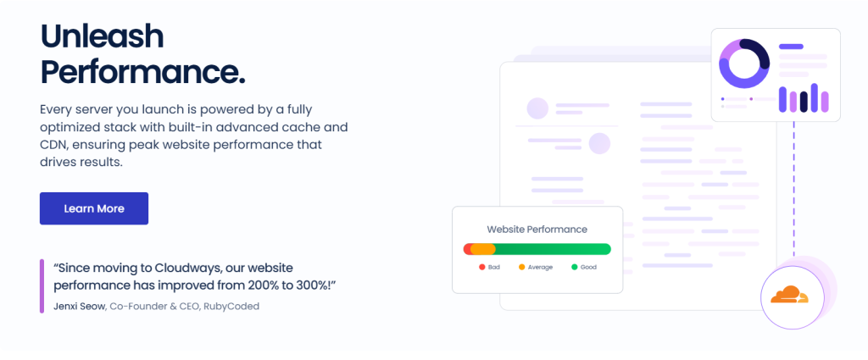Viewport: 868px width, 360px height.
Task: Click the red end of the performance bar
Action: tap(466, 249)
